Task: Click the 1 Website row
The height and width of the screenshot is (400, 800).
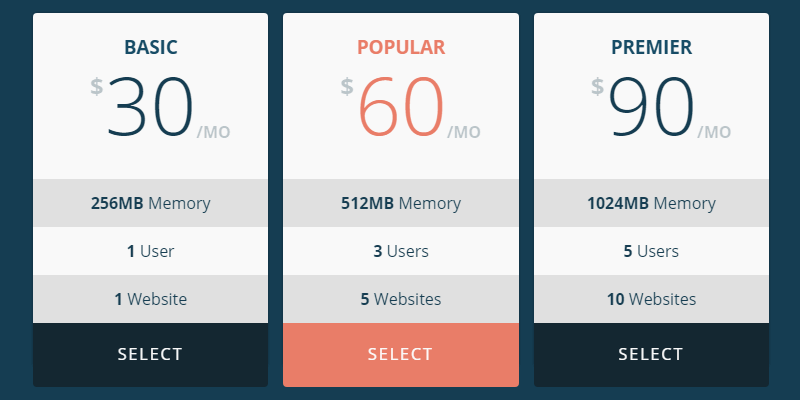Action: (x=150, y=299)
